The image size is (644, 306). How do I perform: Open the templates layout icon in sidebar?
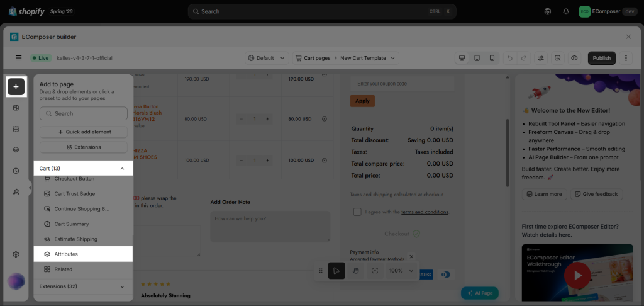16,108
